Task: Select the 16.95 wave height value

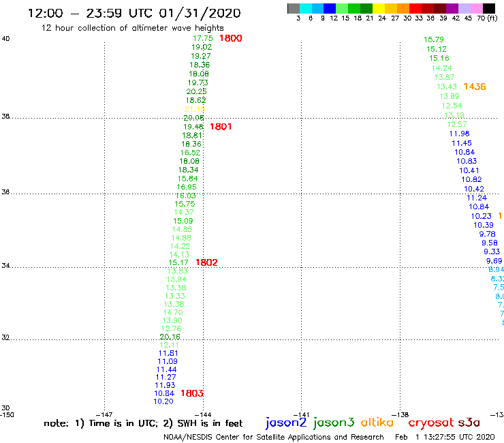Action: pos(187,187)
